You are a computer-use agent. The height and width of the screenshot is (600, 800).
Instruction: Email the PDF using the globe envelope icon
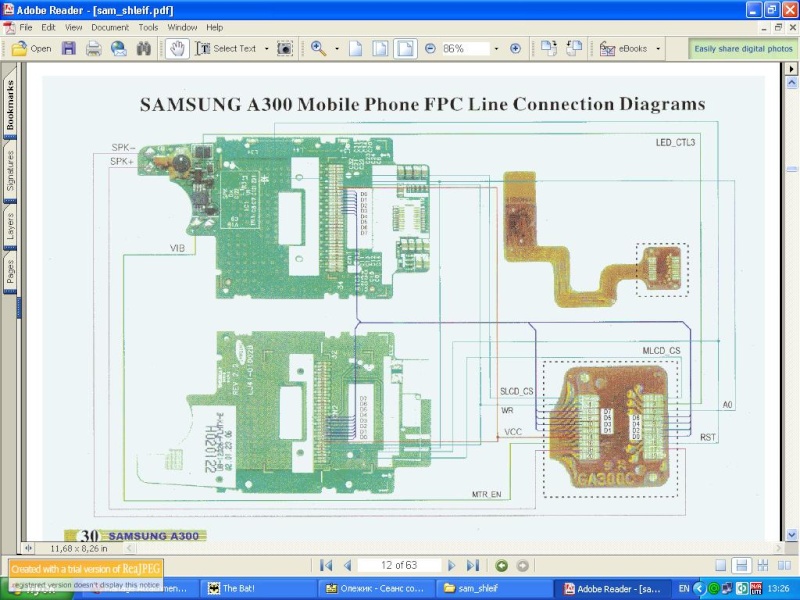pos(119,48)
